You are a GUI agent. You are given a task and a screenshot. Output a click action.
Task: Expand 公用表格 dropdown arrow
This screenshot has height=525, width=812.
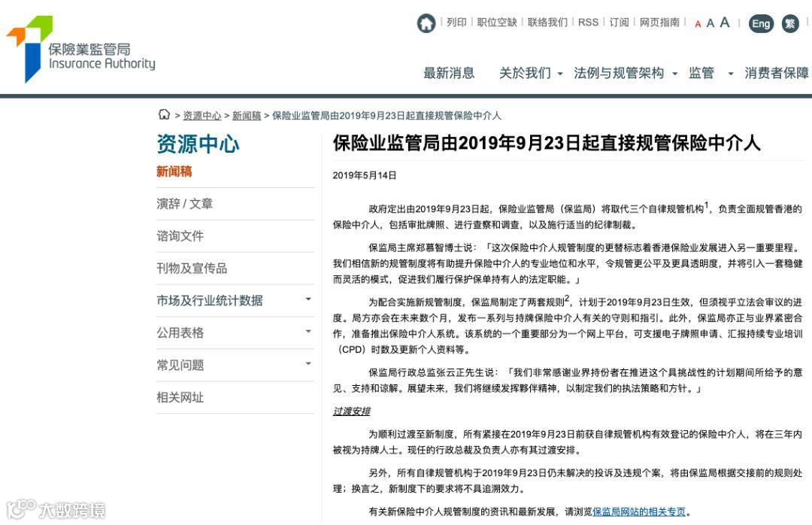click(x=308, y=331)
